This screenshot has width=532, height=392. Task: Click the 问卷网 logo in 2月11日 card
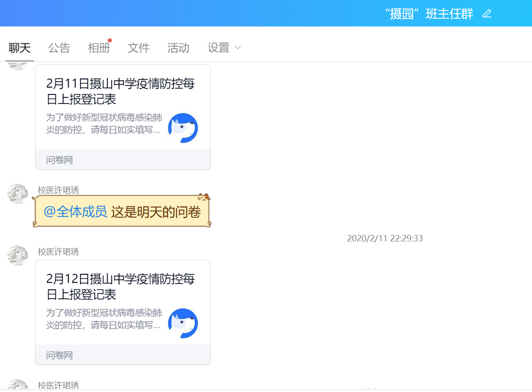click(183, 128)
